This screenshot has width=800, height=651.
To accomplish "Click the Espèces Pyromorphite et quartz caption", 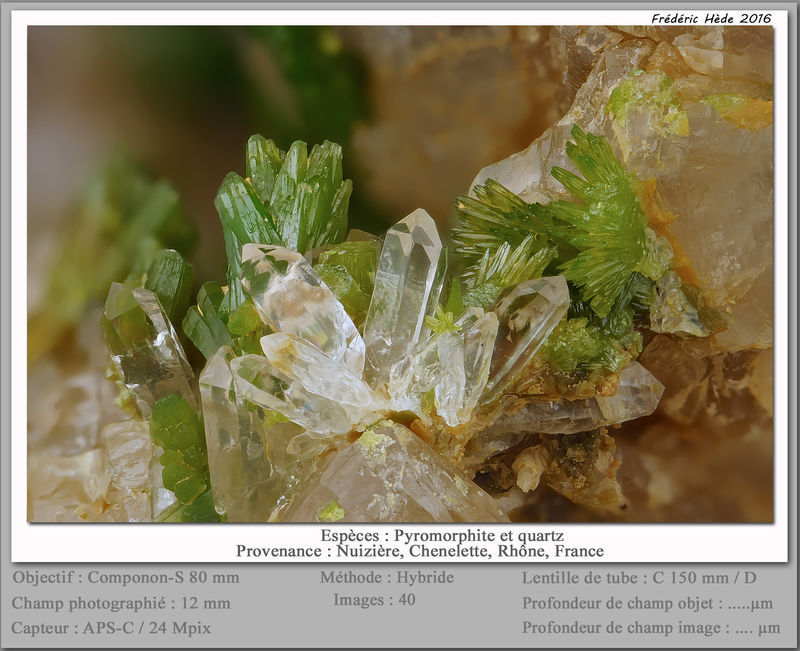I will 442,535.
